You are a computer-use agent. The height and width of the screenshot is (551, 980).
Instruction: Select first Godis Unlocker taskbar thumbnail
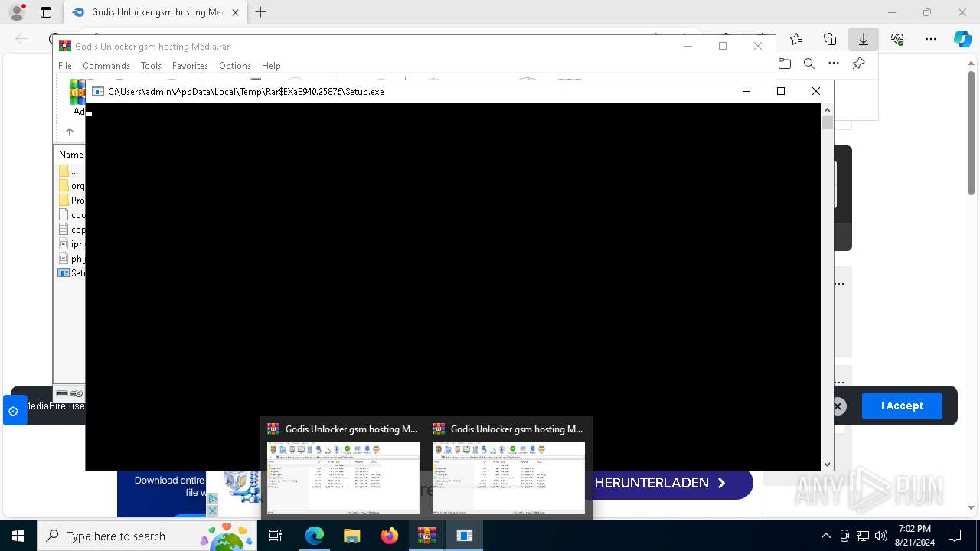click(342, 468)
